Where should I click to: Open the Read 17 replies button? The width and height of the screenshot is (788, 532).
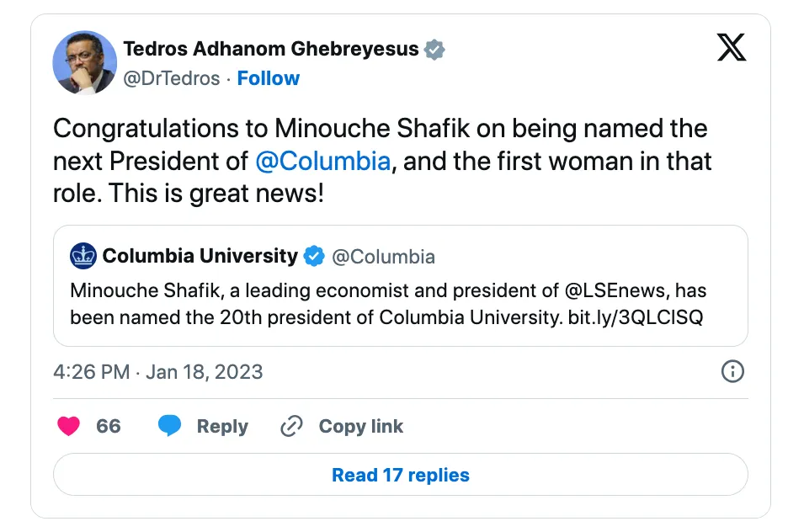[x=400, y=475]
